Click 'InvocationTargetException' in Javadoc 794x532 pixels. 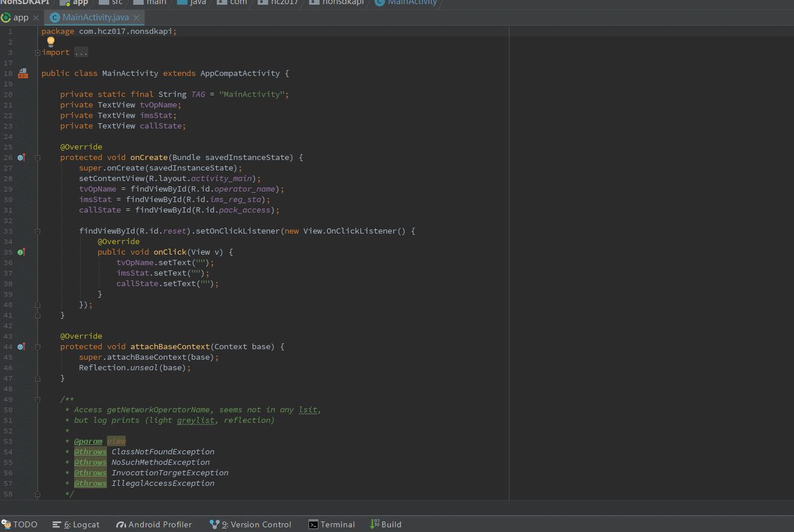(170, 473)
